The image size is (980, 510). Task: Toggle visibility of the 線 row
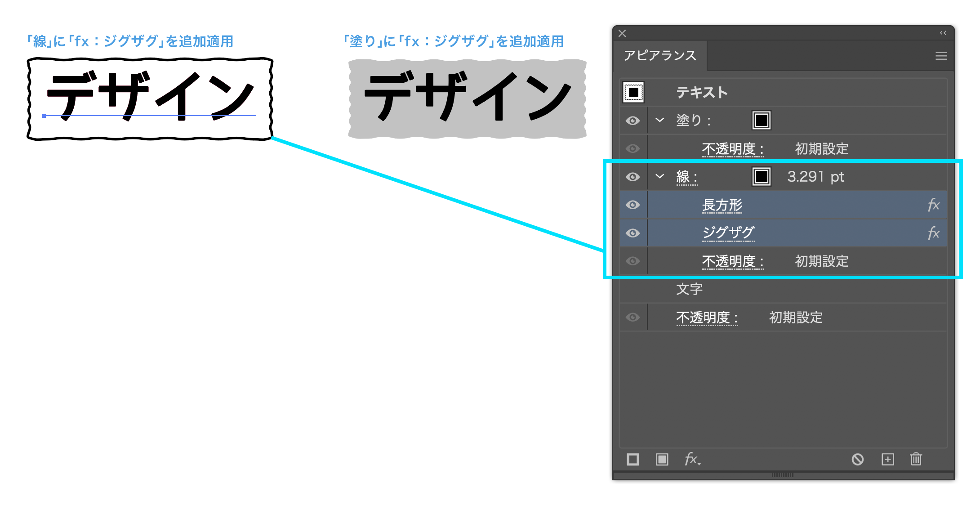coord(633,177)
